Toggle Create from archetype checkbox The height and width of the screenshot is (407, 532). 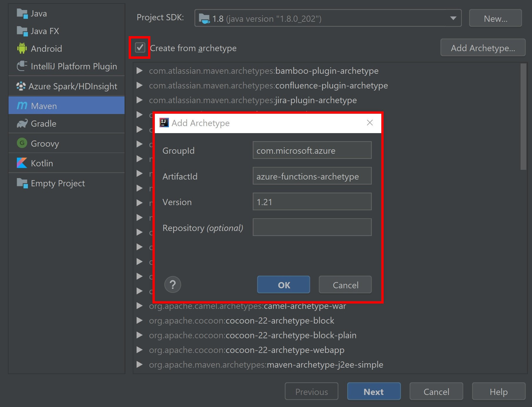pos(140,47)
